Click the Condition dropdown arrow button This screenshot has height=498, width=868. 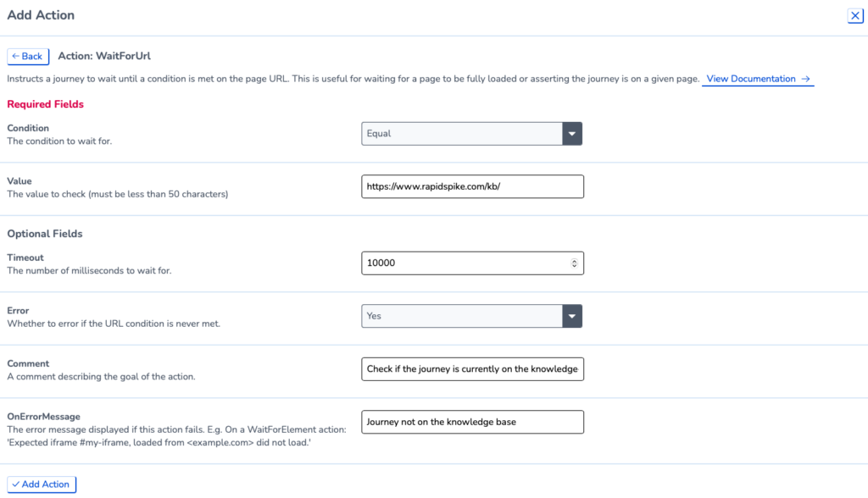[572, 133]
